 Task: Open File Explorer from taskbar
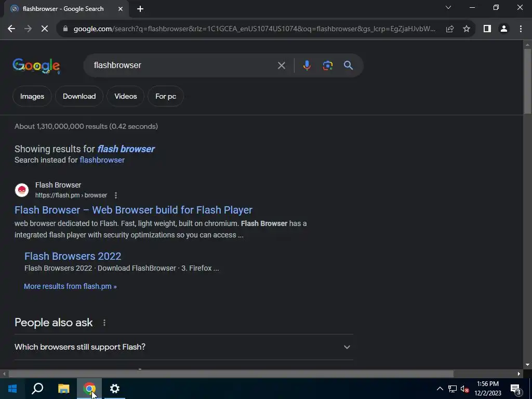point(63,389)
